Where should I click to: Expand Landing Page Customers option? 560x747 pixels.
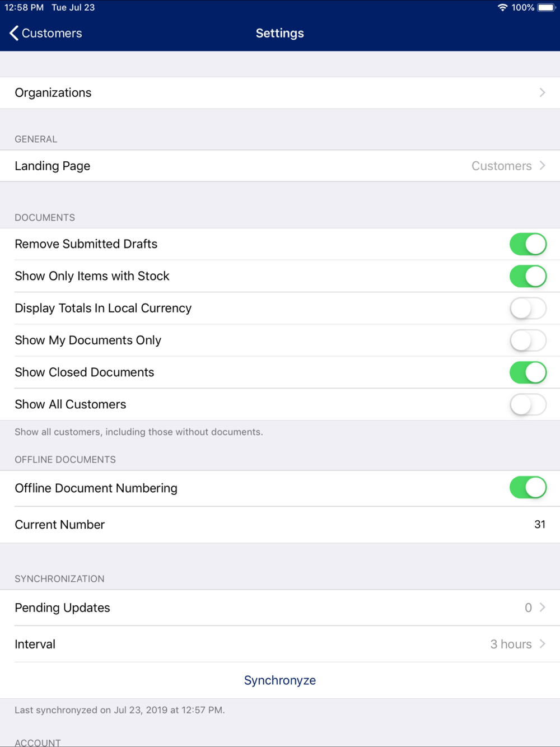coord(508,166)
